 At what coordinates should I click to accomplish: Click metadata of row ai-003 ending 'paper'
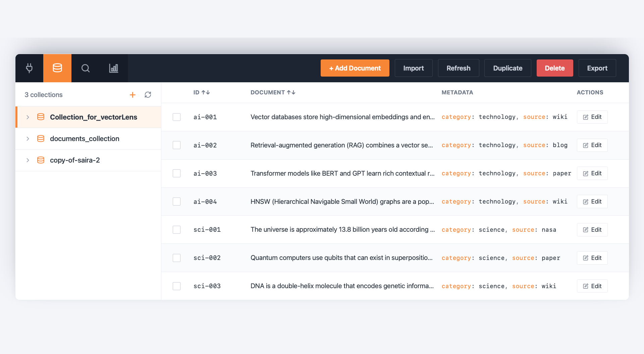click(506, 173)
